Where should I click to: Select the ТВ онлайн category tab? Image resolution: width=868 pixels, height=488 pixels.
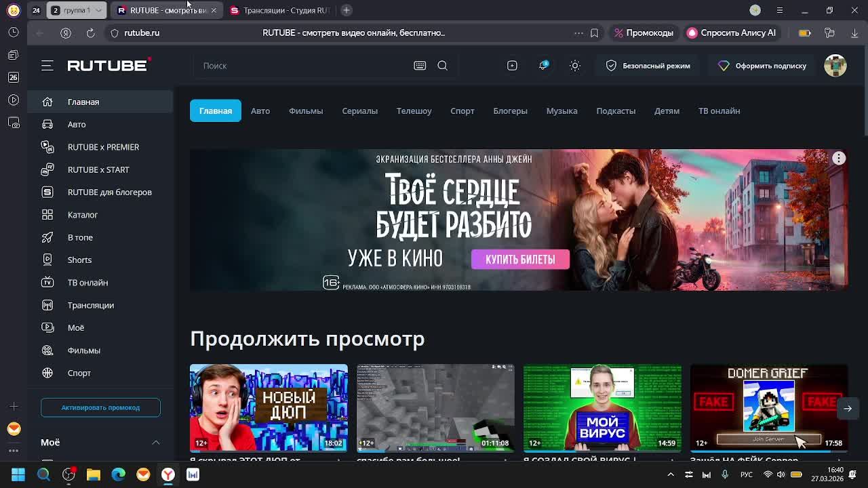tap(719, 110)
